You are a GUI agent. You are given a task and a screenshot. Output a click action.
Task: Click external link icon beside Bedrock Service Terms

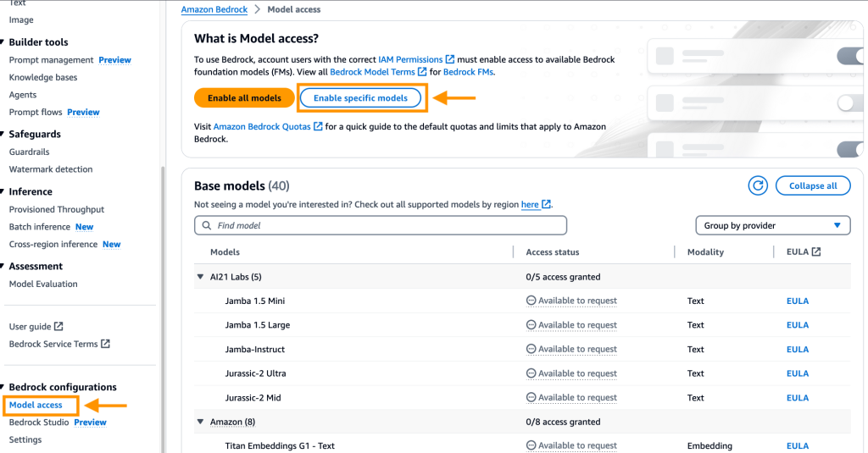point(105,345)
